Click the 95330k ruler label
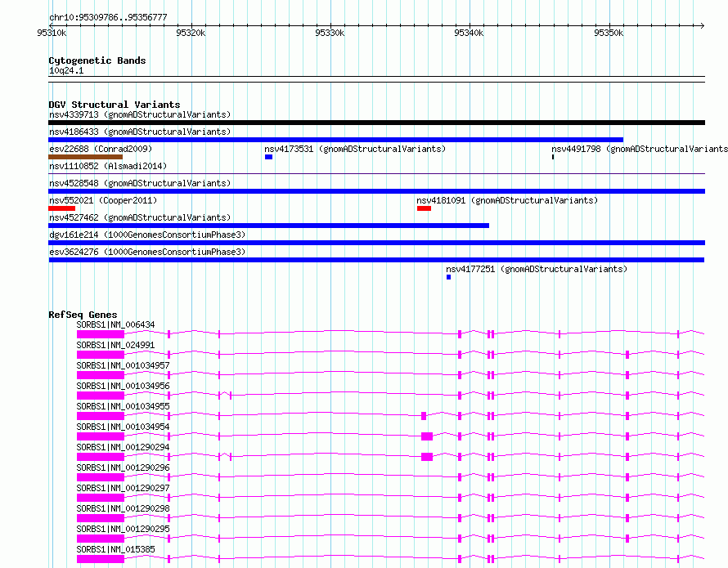This screenshot has height=568, width=728. [x=330, y=33]
